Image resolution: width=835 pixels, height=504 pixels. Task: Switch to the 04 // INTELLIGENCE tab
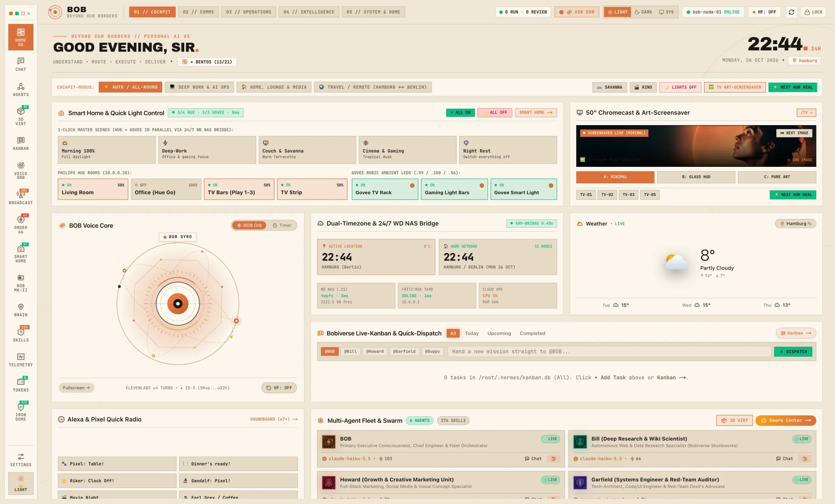pyautogui.click(x=309, y=12)
